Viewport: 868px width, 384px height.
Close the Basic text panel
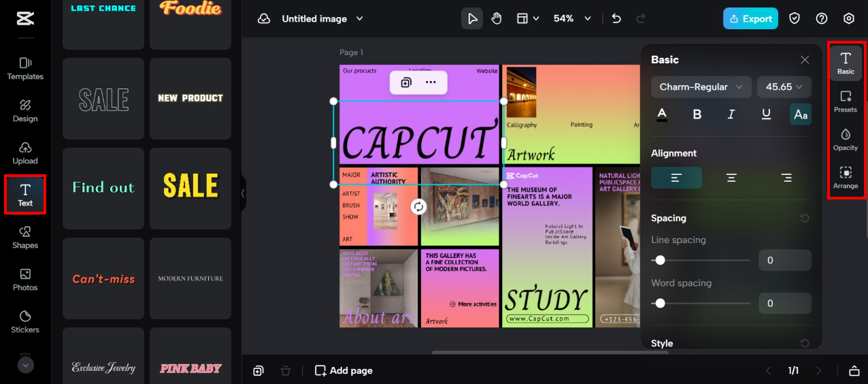pyautogui.click(x=805, y=60)
